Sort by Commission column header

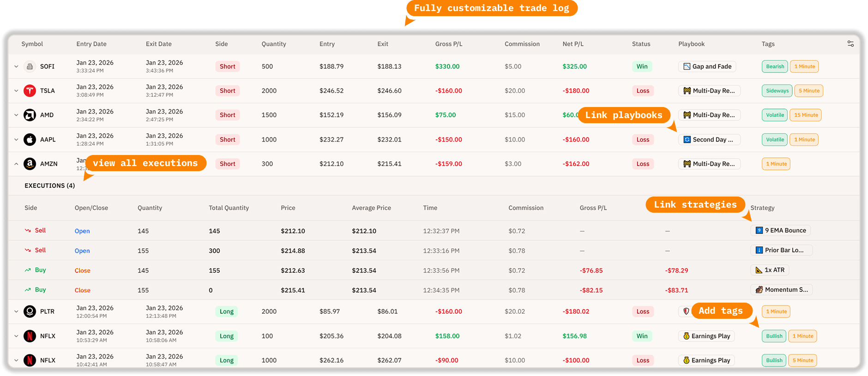(522, 44)
